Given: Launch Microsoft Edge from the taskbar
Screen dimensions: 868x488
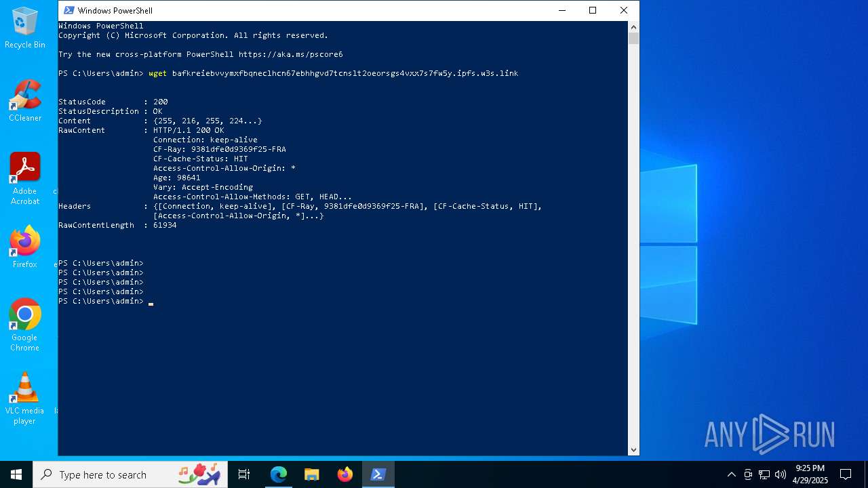Looking at the screenshot, I should pyautogui.click(x=279, y=474).
